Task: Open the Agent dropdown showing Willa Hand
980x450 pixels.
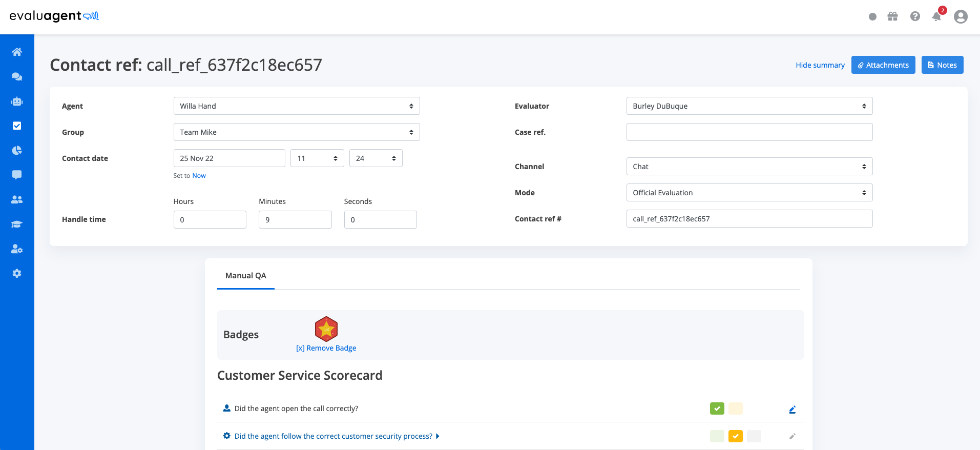Action: 297,106
